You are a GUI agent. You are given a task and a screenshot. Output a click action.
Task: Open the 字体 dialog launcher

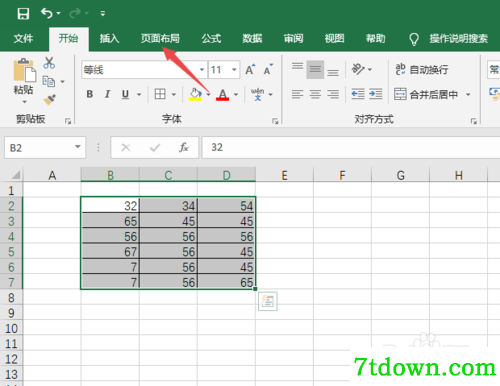275,121
